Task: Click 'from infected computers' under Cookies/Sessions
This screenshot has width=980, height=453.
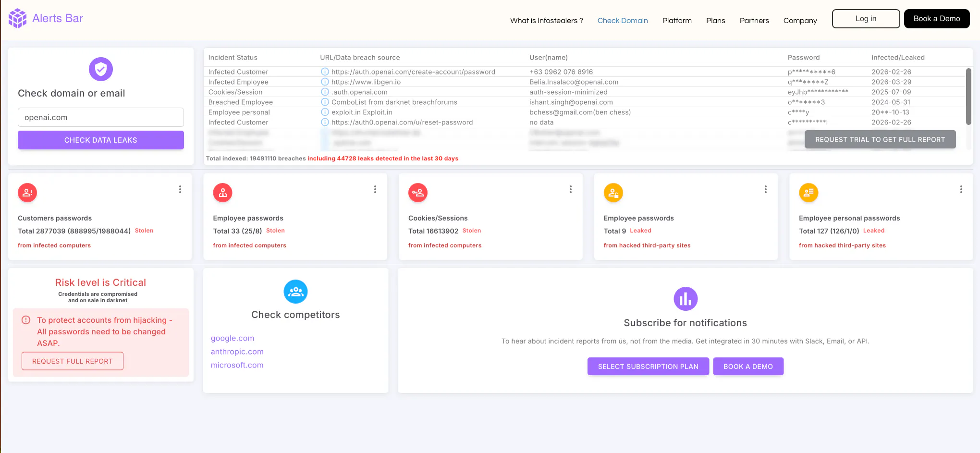Action: 445,245
